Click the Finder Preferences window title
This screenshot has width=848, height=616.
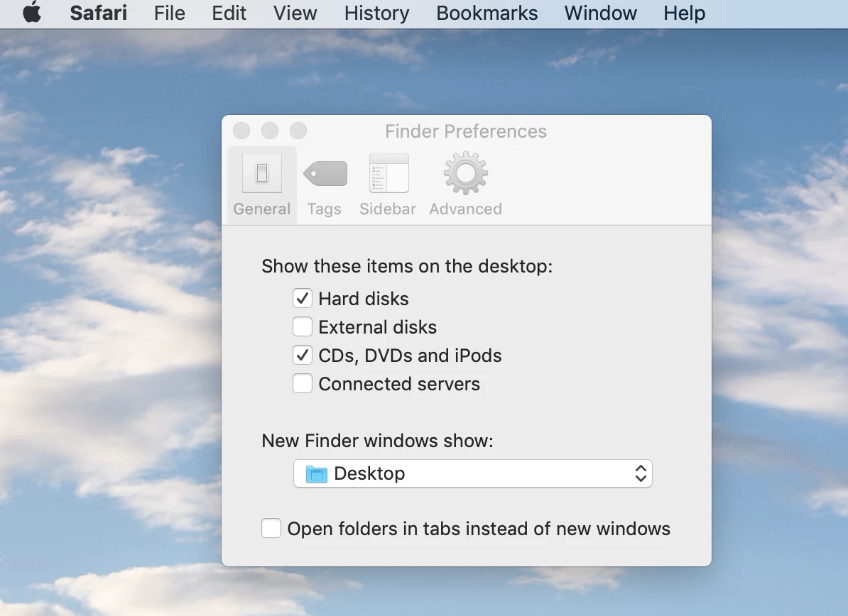pos(466,131)
